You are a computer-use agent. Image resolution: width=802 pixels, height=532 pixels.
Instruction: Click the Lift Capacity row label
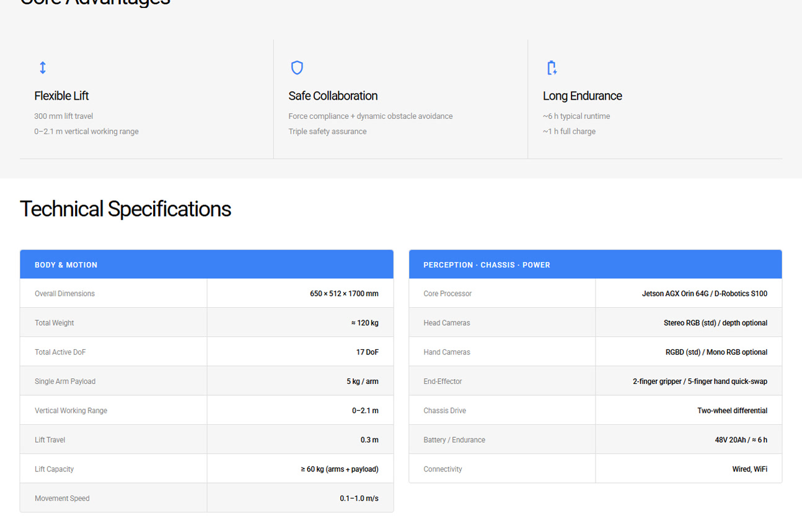(x=54, y=469)
